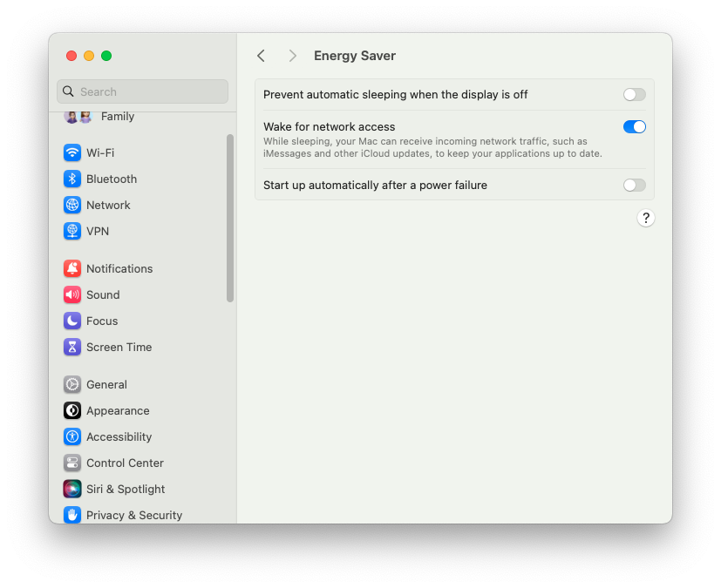Select Network label in sidebar
Viewport: 721px width, 588px height.
108,205
